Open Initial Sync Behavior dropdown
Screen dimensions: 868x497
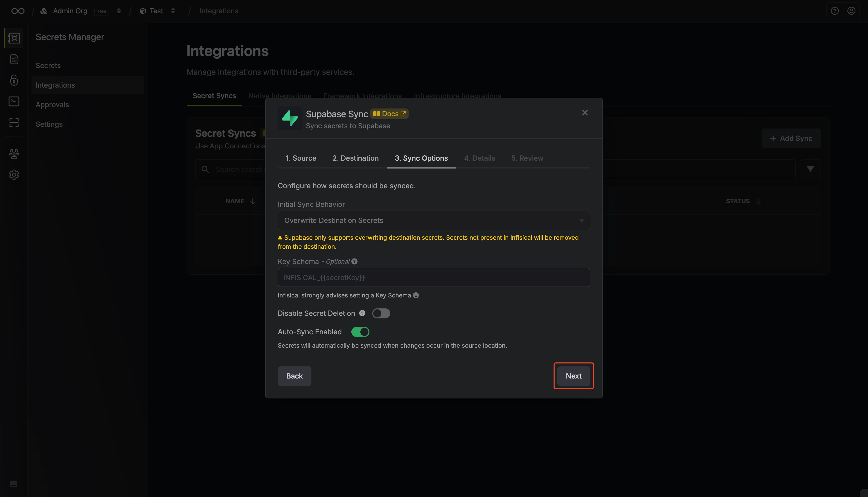[434, 220]
